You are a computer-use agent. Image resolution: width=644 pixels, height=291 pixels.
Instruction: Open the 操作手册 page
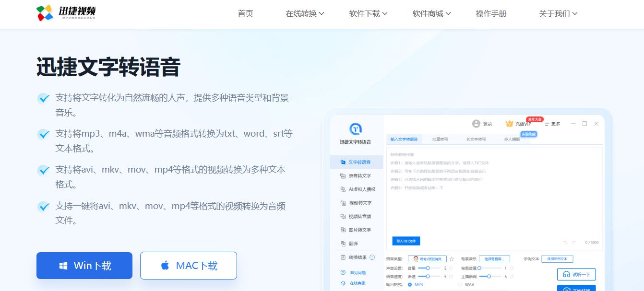click(x=491, y=13)
